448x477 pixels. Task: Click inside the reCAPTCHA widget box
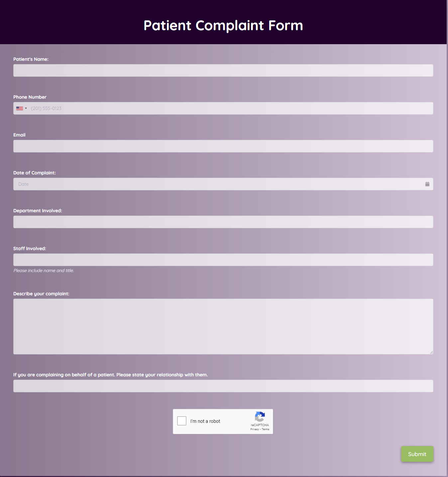point(223,421)
